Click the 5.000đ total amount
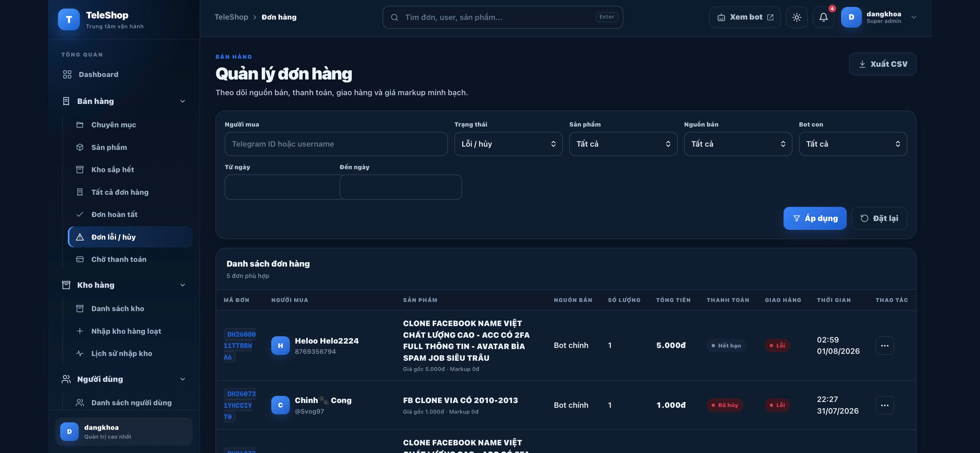Screen dimensions: 980x453 tap(671, 345)
